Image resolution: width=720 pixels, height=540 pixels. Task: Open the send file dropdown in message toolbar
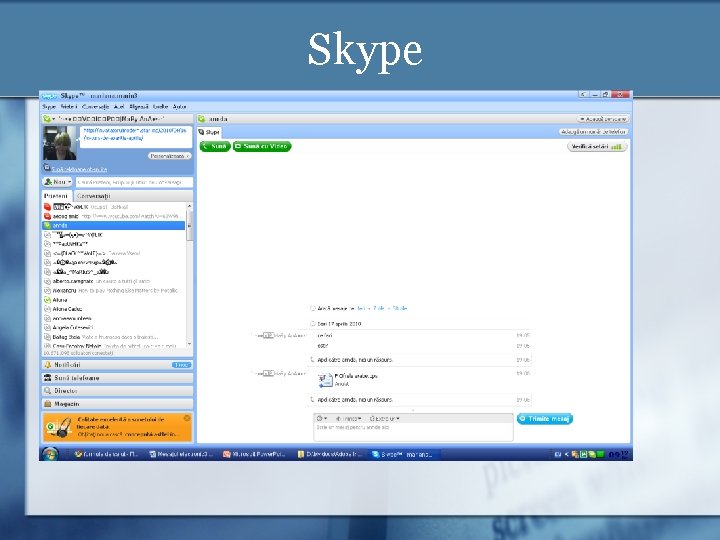pos(349,418)
